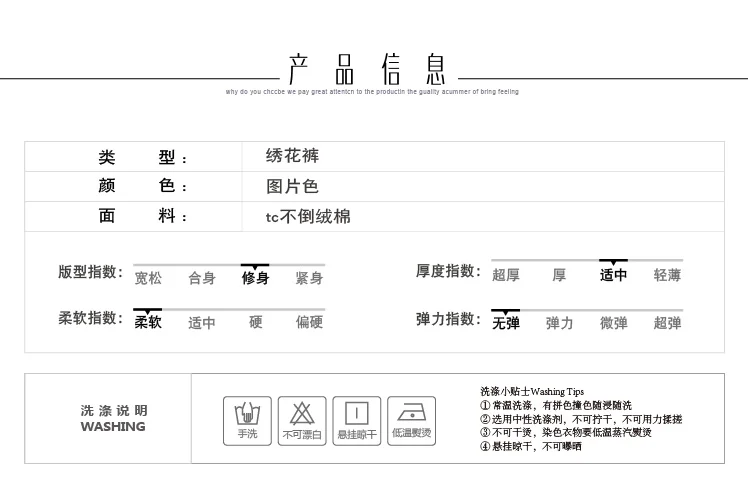Select 宽松 in the 版型指数 scale

click(x=148, y=278)
